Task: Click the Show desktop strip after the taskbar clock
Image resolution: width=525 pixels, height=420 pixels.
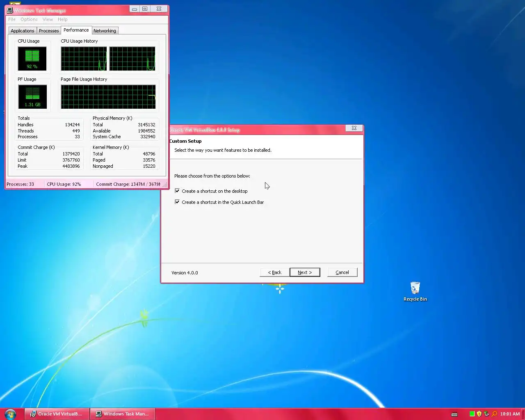Action: (x=523, y=414)
